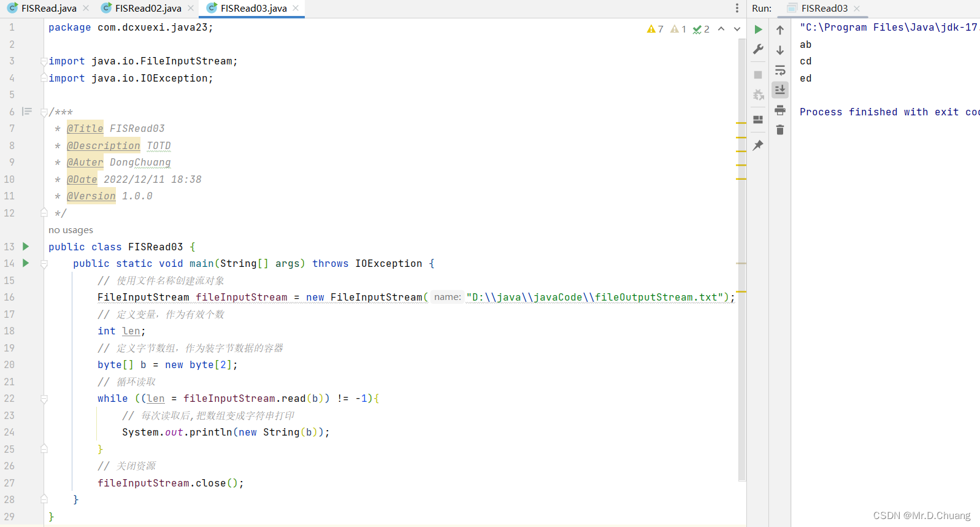Collapse the import statements fold marker
Image resolution: width=980 pixels, height=527 pixels.
[44, 61]
